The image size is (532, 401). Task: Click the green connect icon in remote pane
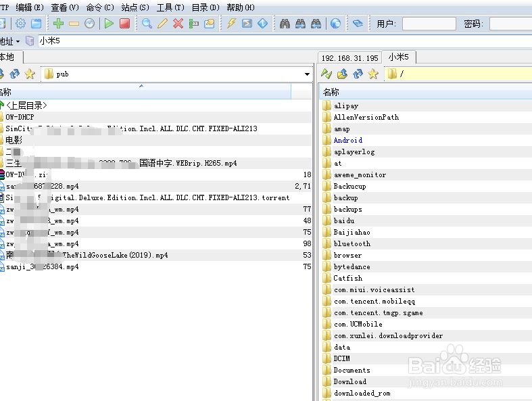click(x=327, y=74)
